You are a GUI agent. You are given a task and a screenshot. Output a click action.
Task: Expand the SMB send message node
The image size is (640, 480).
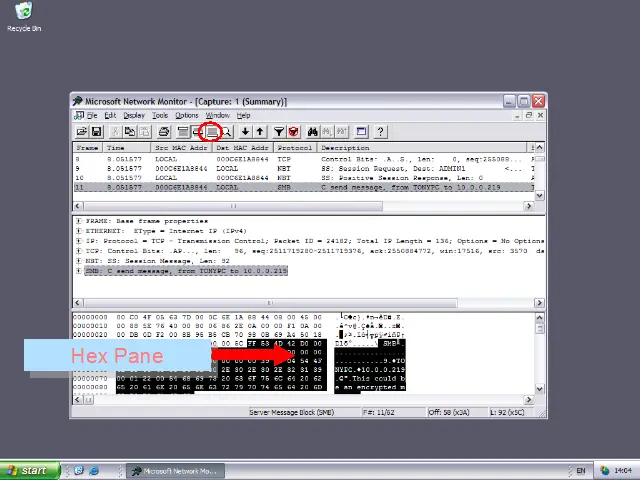click(x=79, y=271)
